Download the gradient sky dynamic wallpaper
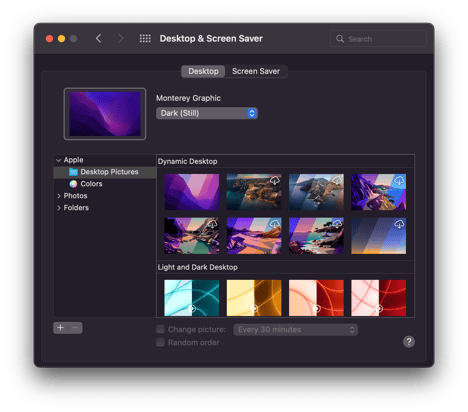Viewport: 468px width, 412px height. [399, 224]
